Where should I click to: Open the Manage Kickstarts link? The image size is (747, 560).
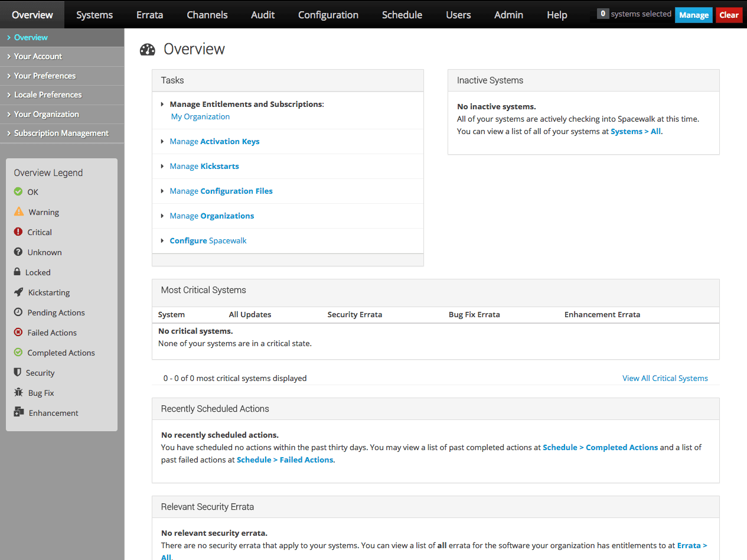[x=204, y=166]
